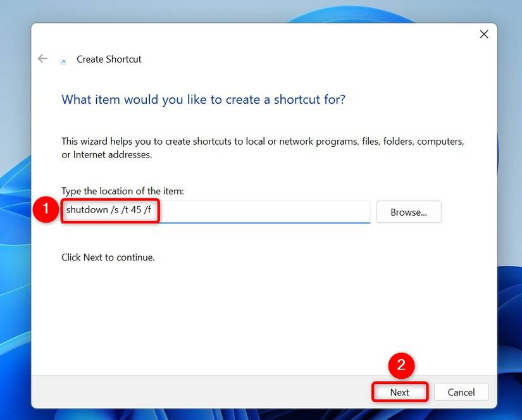Screen dimensions: 522x420
Task: Click the "Click Next to continue." text
Action: coord(108,257)
